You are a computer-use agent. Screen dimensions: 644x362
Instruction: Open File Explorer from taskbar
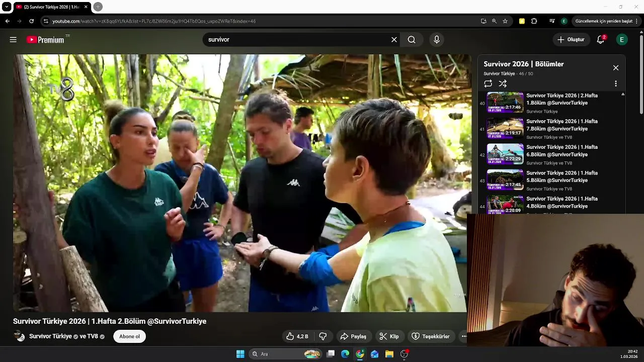tap(389, 354)
